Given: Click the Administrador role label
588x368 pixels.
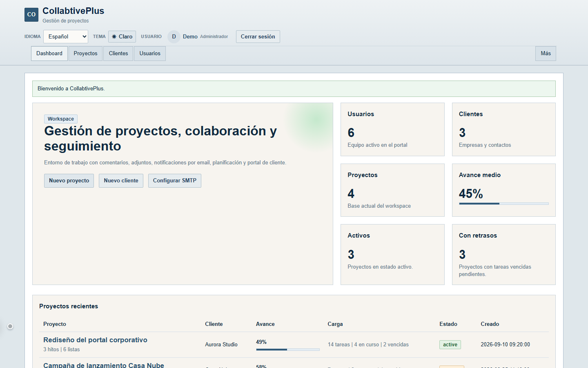Looking at the screenshot, I should (x=214, y=37).
